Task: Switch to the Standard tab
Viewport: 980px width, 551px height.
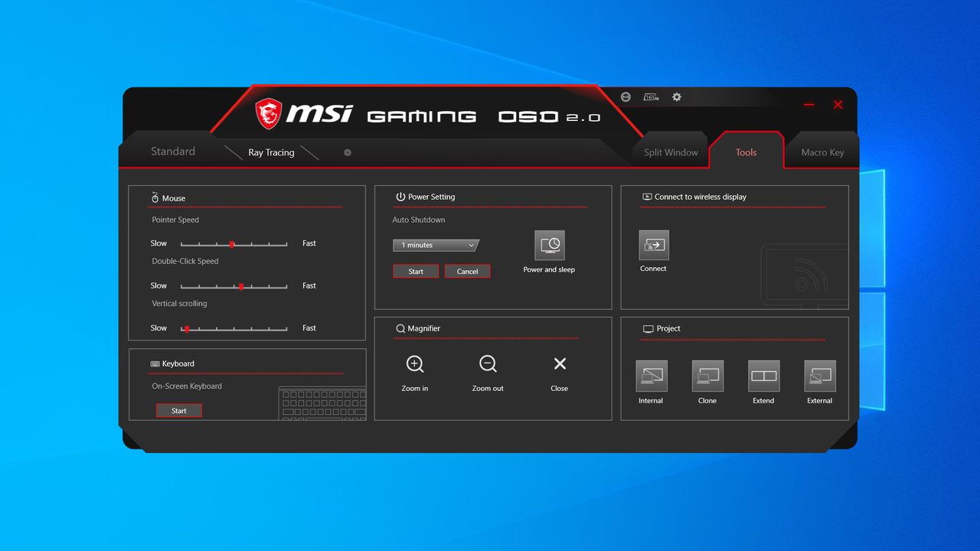Action: [172, 152]
